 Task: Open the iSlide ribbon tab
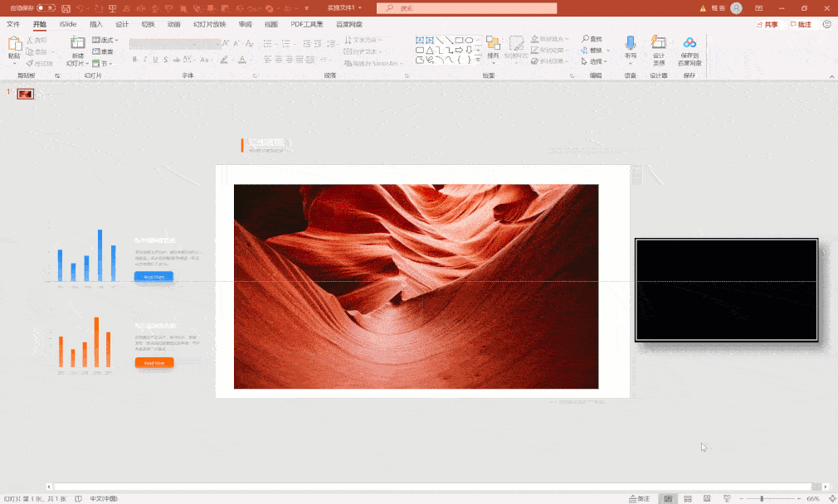click(x=68, y=24)
